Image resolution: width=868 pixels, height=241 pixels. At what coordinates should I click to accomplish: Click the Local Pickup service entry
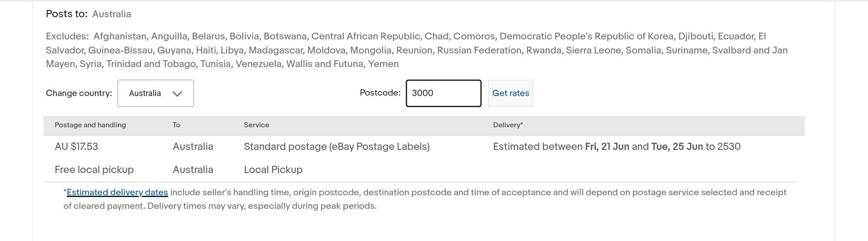click(x=273, y=170)
